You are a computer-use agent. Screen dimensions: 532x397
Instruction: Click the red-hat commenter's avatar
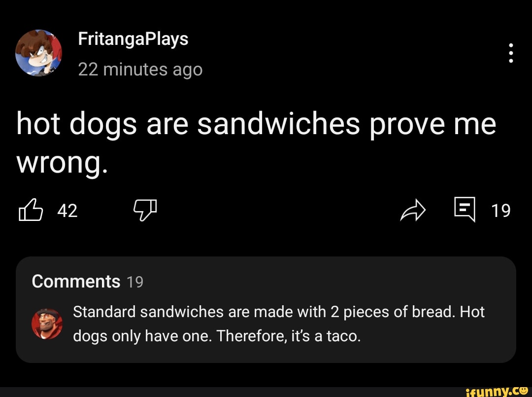tap(47, 324)
